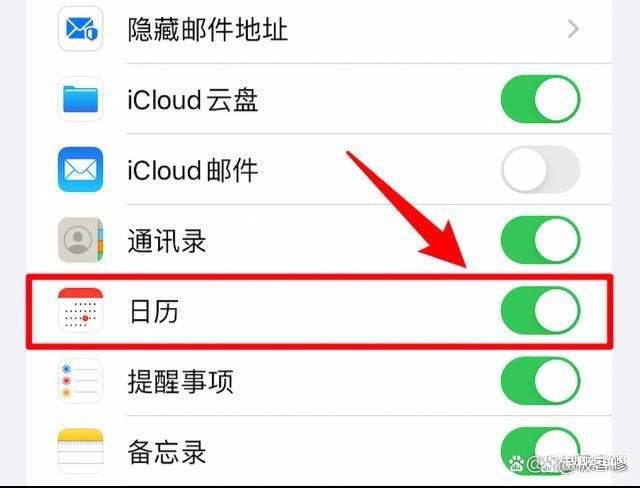Tap the iCloud Drive folder icon
The image size is (640, 488).
pyautogui.click(x=80, y=99)
